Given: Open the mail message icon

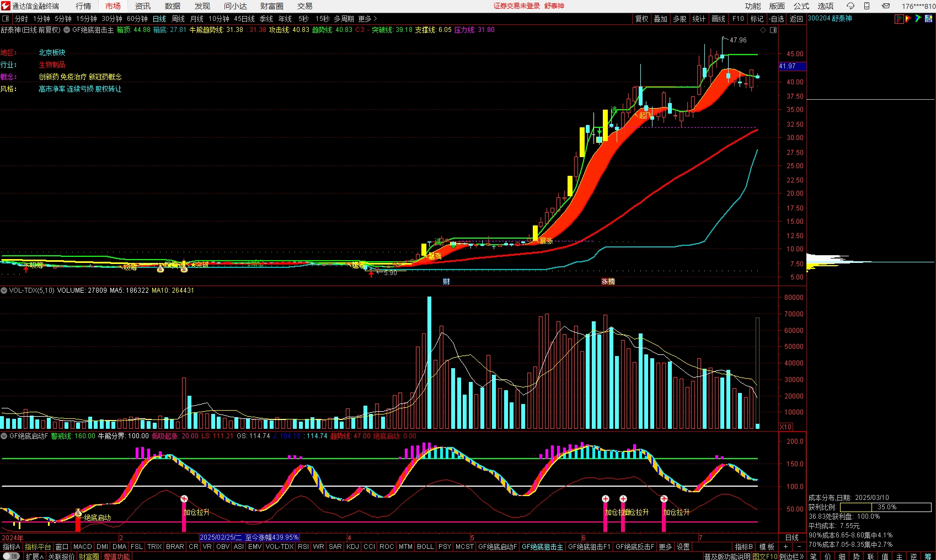Looking at the screenshot, I should click(885, 6).
